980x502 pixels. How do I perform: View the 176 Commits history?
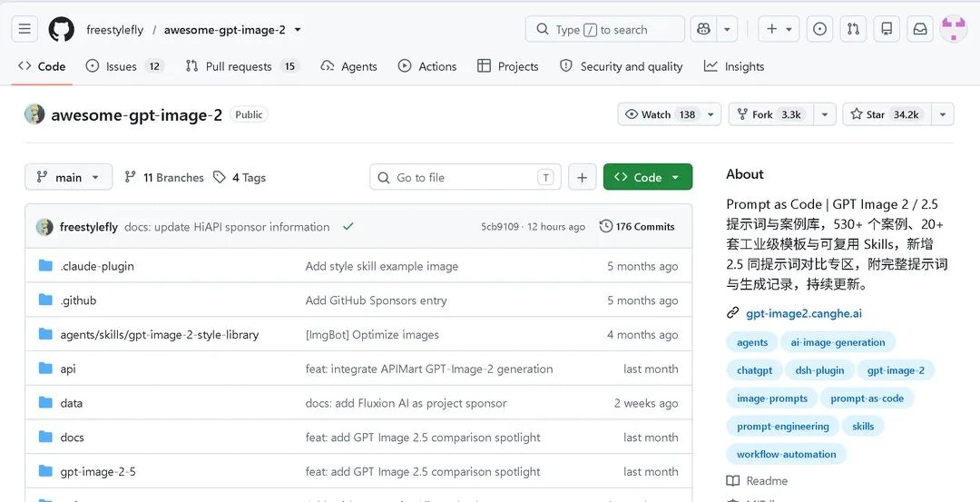coord(637,226)
